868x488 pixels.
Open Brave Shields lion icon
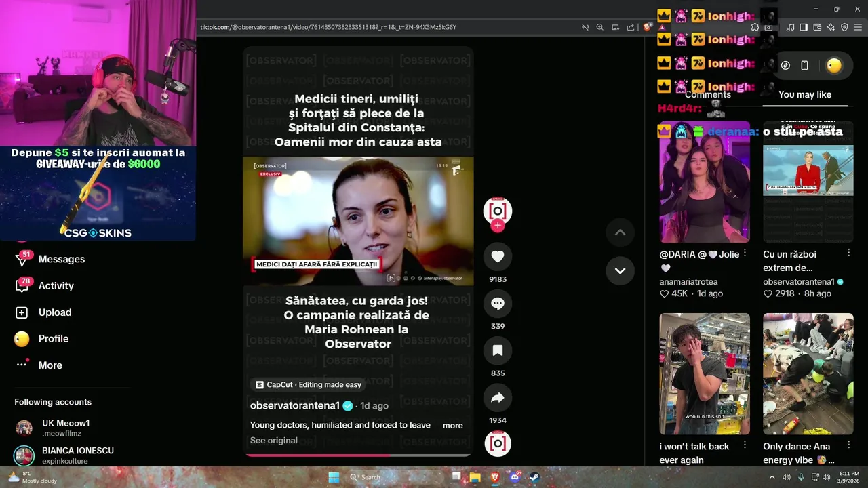click(648, 27)
